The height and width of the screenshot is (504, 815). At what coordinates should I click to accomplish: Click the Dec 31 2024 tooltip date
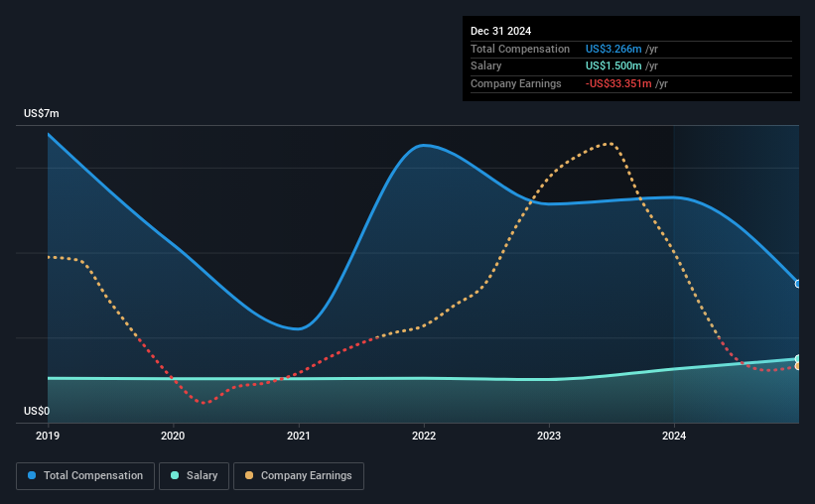click(x=500, y=31)
